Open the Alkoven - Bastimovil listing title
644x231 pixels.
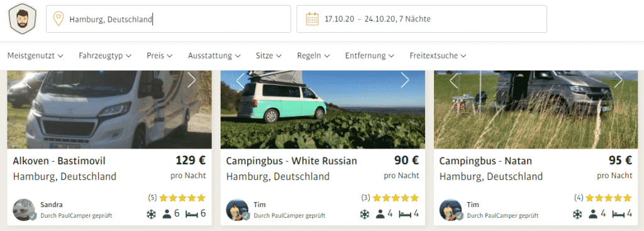point(59,161)
